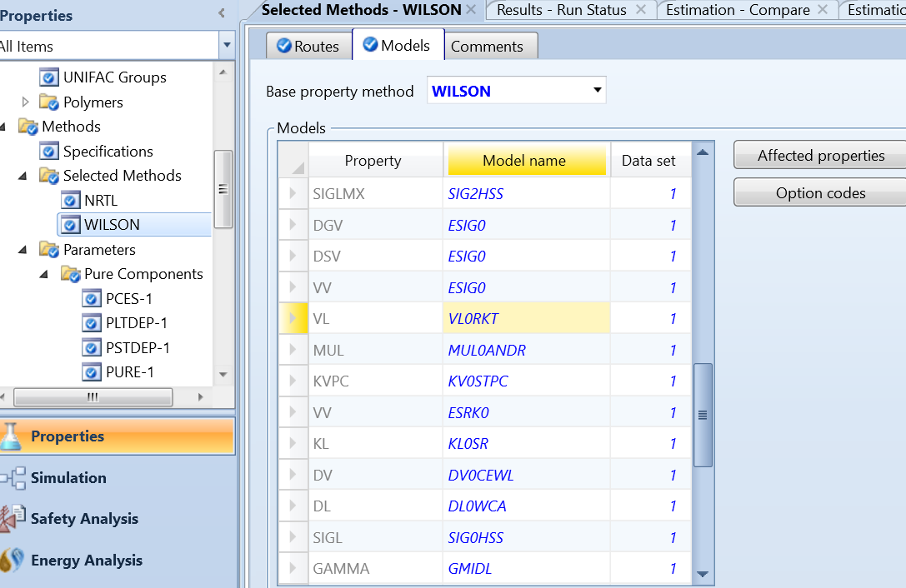Click the PSTDEP-1 form icon
The width and height of the screenshot is (906, 588).
pyautogui.click(x=92, y=347)
